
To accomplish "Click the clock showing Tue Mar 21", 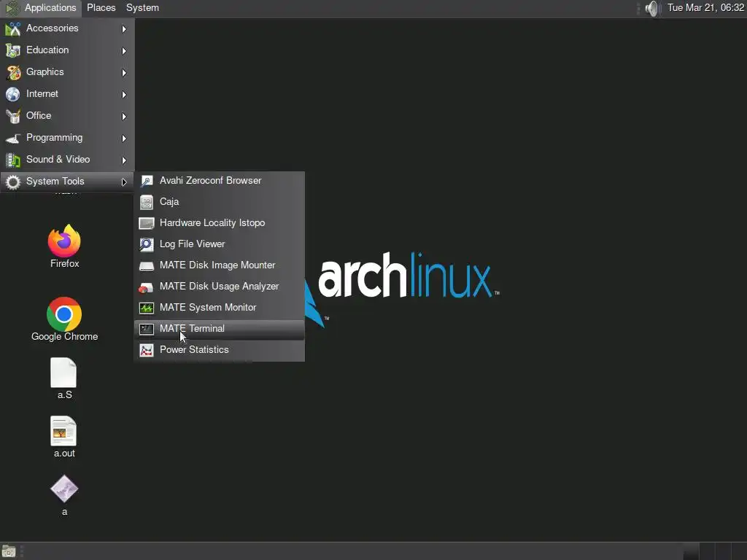I will tap(705, 7).
